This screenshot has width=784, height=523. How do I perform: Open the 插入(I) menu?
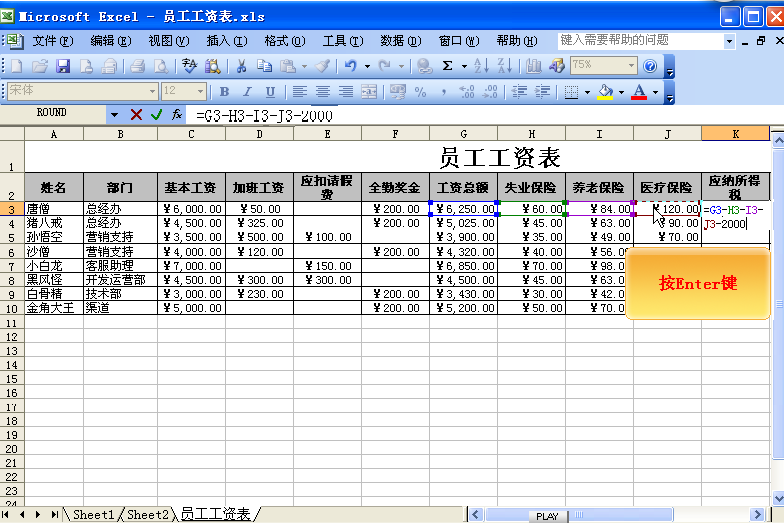226,40
